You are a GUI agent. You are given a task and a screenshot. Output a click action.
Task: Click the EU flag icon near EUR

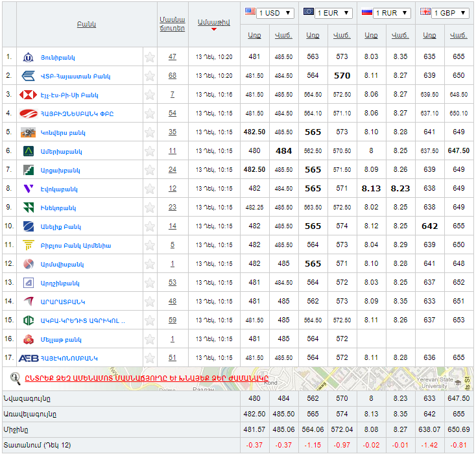click(309, 12)
